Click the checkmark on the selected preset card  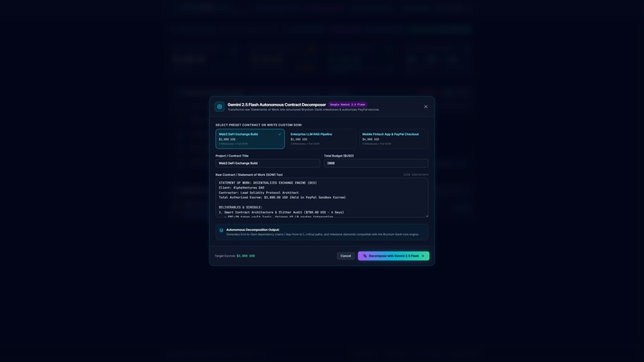click(280, 134)
